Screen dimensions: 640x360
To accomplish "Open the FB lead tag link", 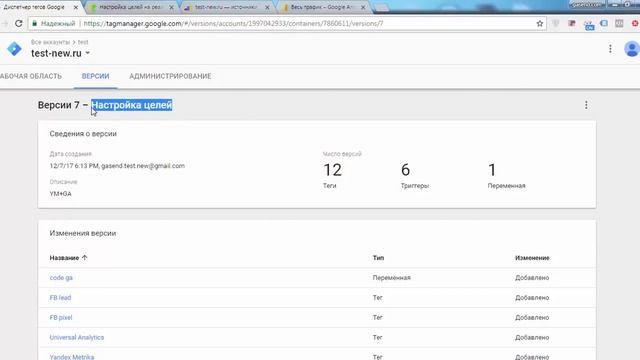I will 60,298.
